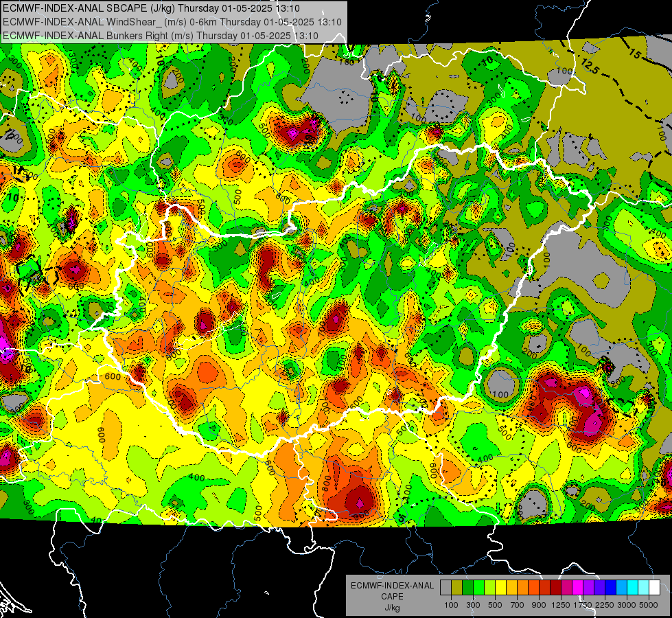The width and height of the screenshot is (672, 618).
Task: Select the gray legend swatch below 100
Action: [445, 587]
